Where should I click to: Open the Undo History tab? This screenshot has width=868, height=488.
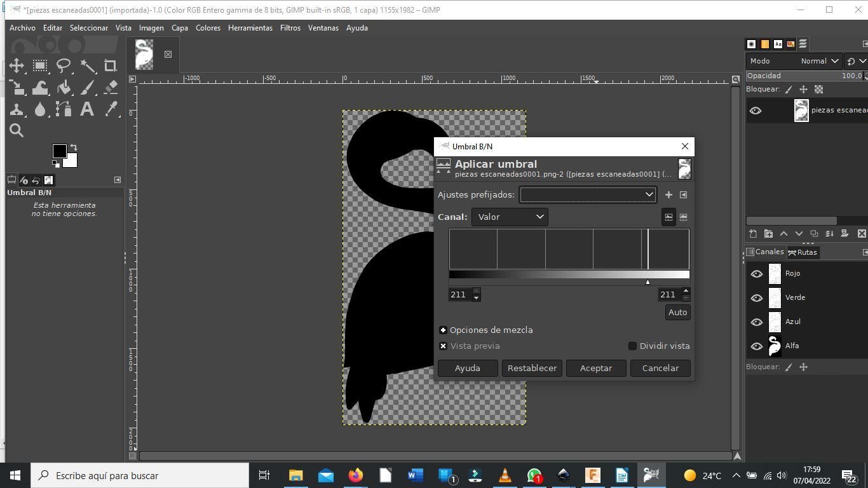(x=36, y=180)
